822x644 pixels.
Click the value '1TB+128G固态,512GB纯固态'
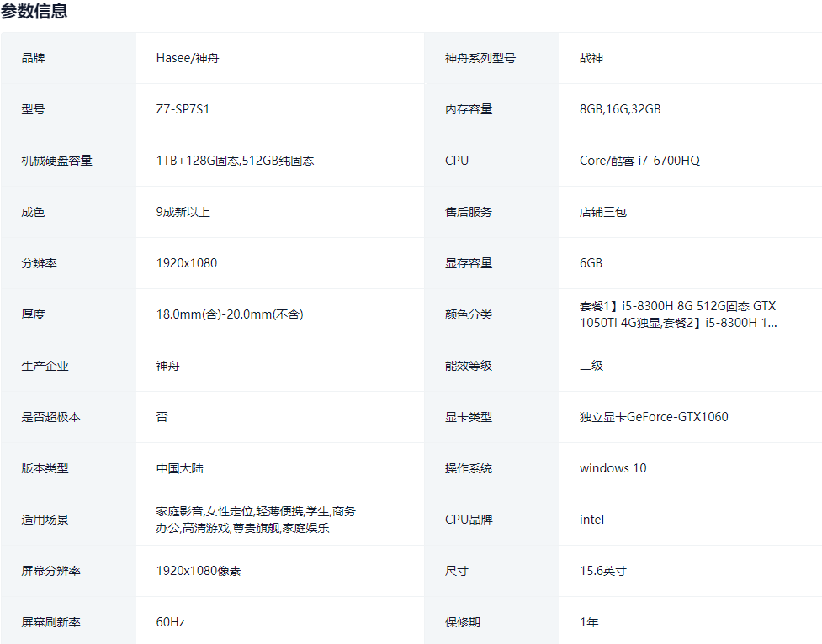236,161
